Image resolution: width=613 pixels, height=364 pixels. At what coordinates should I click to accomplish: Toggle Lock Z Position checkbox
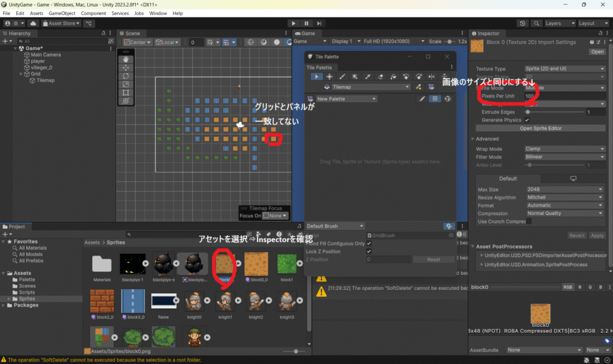(369, 251)
